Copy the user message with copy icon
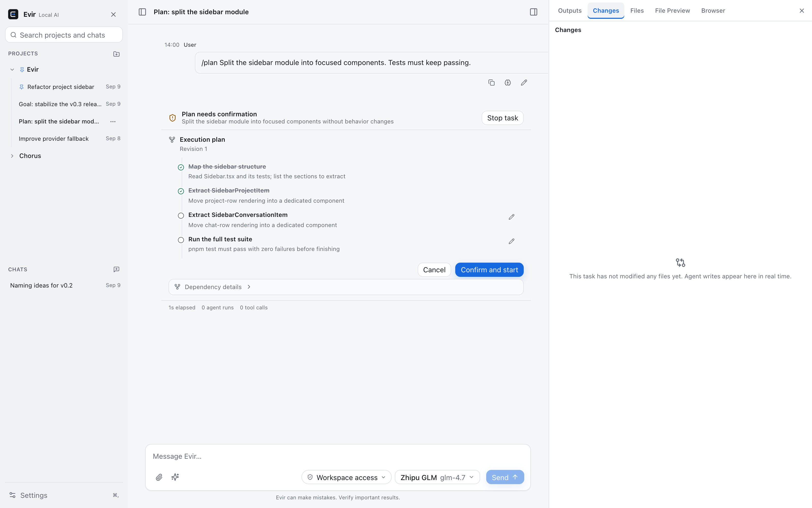Screen dimensions: 812x508 click(x=491, y=83)
